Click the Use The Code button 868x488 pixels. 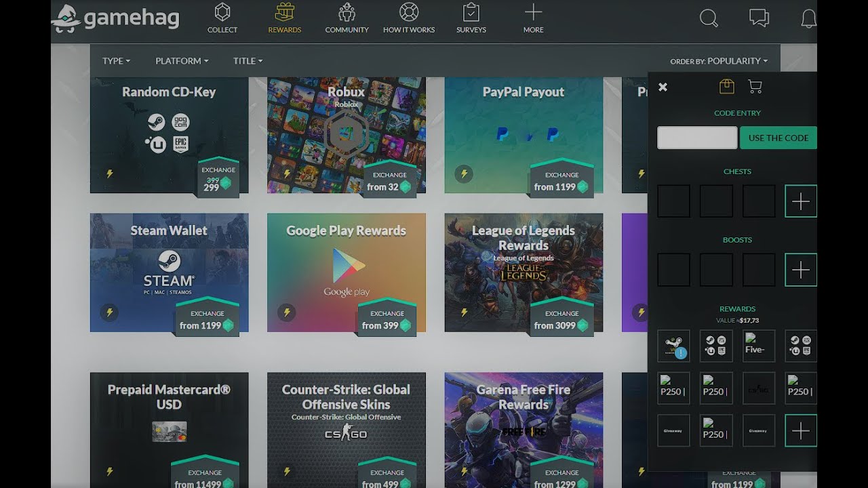[x=778, y=138]
